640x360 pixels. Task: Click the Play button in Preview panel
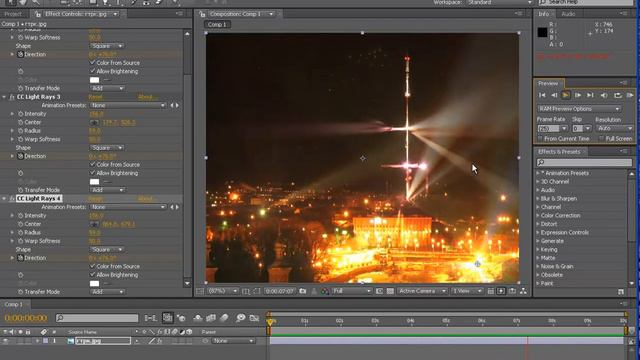click(566, 95)
